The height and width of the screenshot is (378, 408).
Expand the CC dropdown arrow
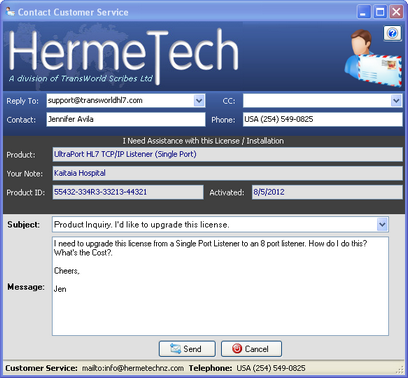(x=396, y=100)
